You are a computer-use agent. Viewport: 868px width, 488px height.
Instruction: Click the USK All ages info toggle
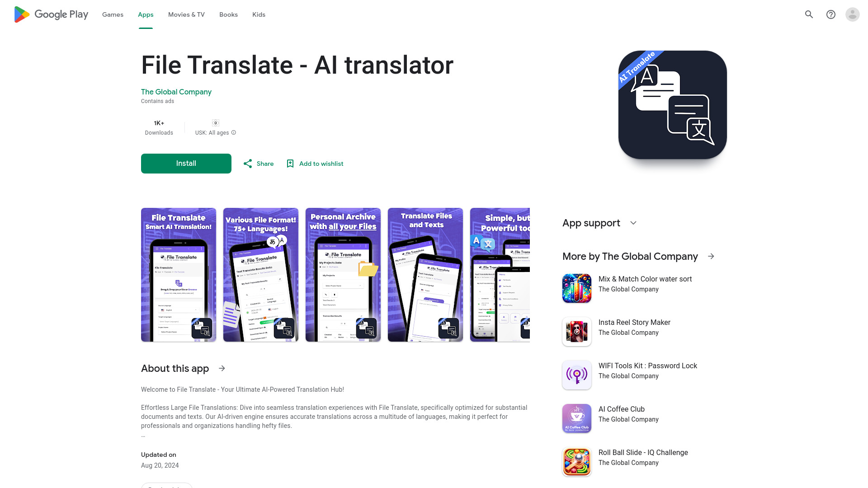pos(234,132)
